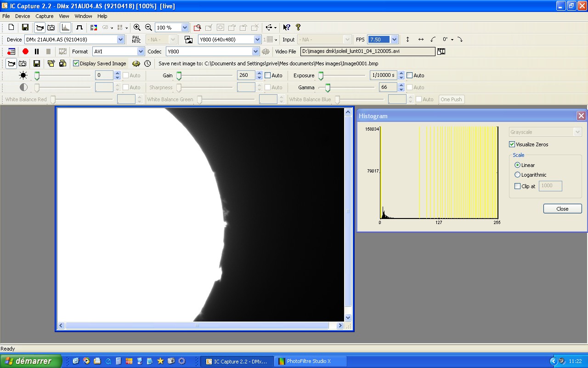The width and height of the screenshot is (588, 368).
Task: Click the image sequence gear settings icon
Action: [136, 63]
